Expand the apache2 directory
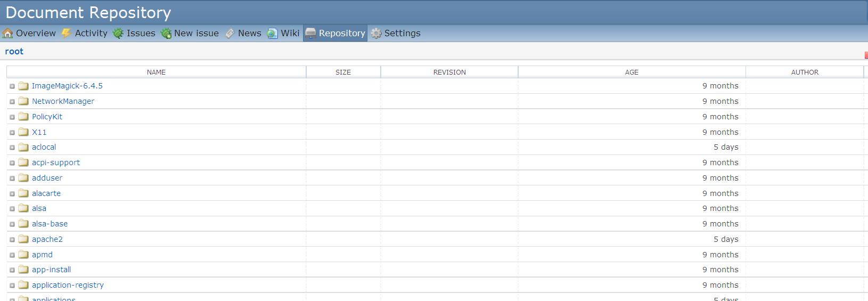Screen dimensions: 868x301 [12, 240]
